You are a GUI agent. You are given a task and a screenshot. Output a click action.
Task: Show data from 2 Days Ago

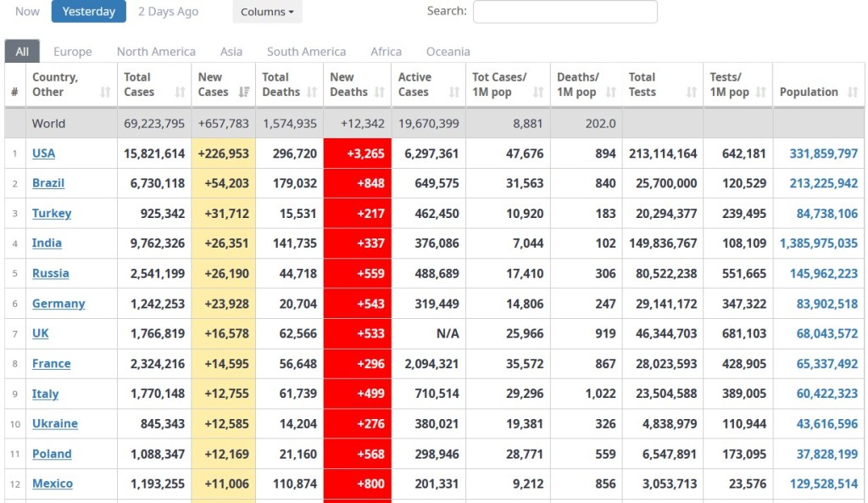pos(168,11)
